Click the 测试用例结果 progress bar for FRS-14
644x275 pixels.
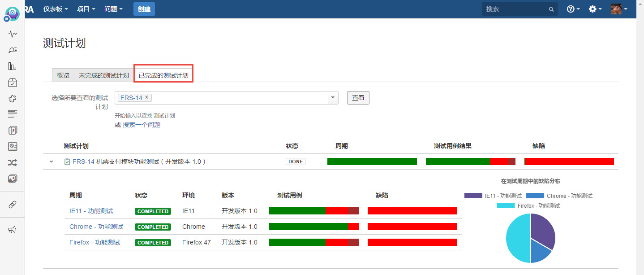471,162
